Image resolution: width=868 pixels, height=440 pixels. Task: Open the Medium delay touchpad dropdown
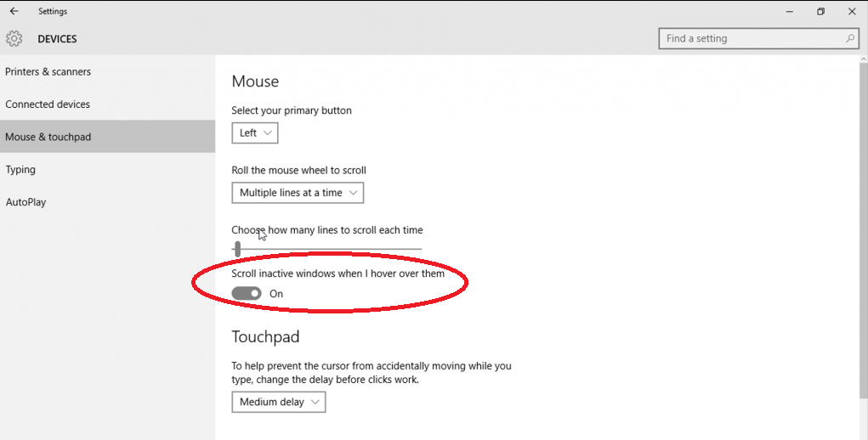278,402
